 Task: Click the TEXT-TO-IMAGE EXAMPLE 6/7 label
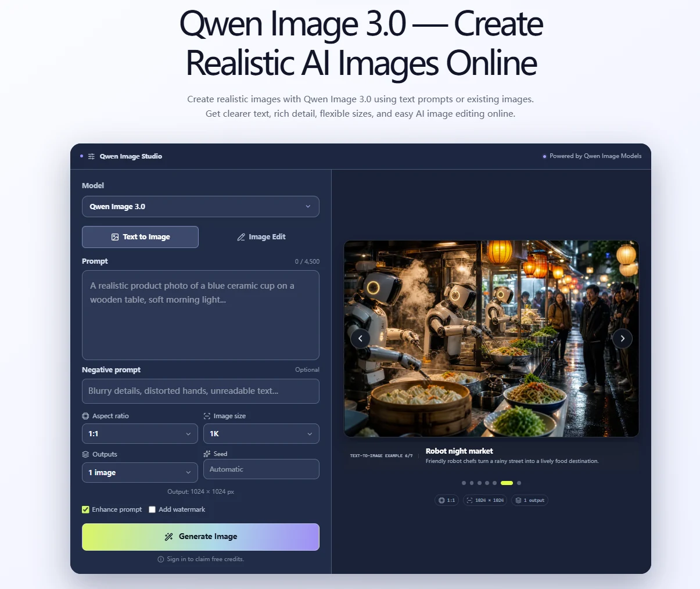(x=381, y=456)
